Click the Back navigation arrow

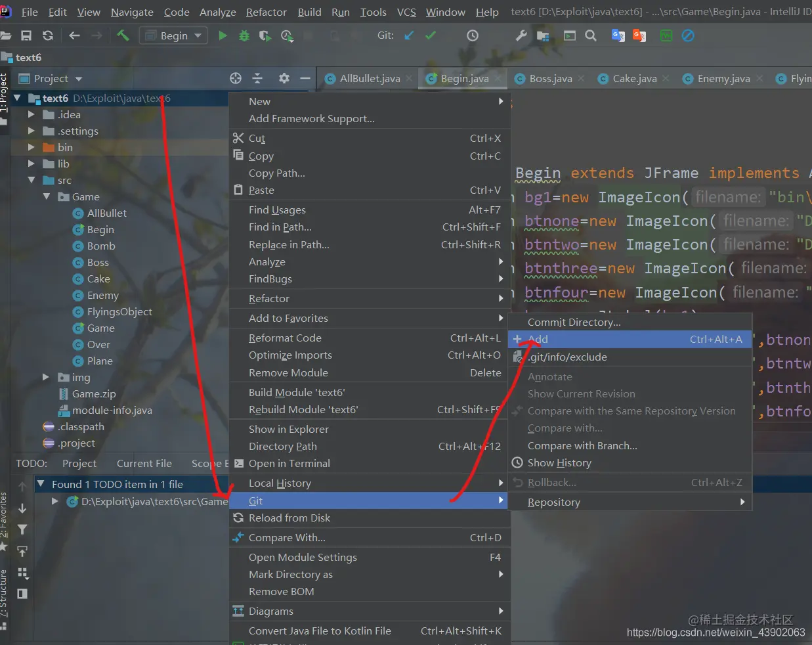pyautogui.click(x=74, y=35)
